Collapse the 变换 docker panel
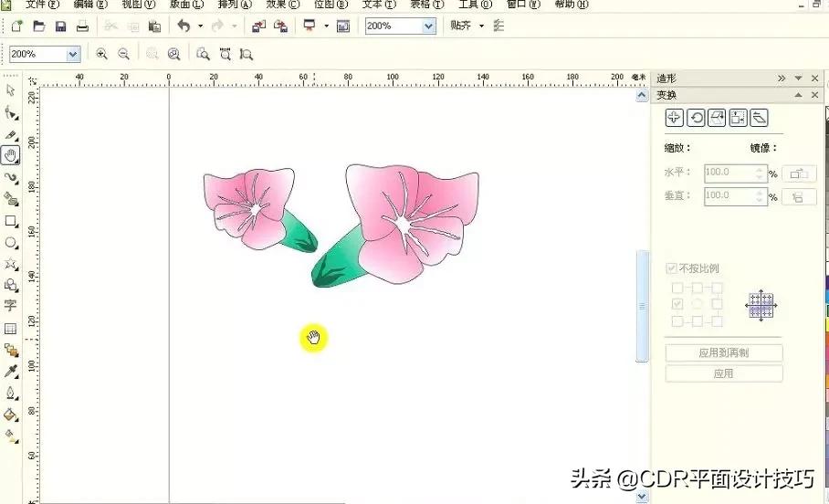The width and height of the screenshot is (829, 504). coord(799,95)
